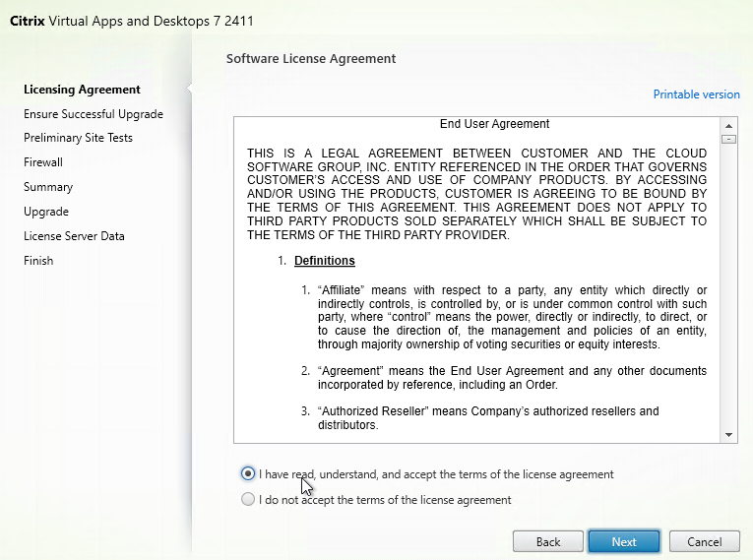Click the scroll up arrow of the agreement
This screenshot has width=753, height=560.
click(x=728, y=126)
